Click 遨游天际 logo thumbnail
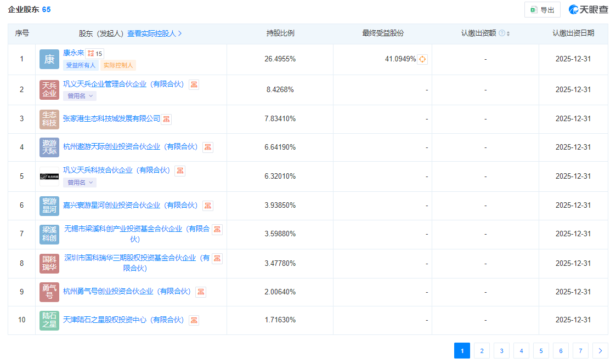The width and height of the screenshot is (616, 364). [49, 147]
